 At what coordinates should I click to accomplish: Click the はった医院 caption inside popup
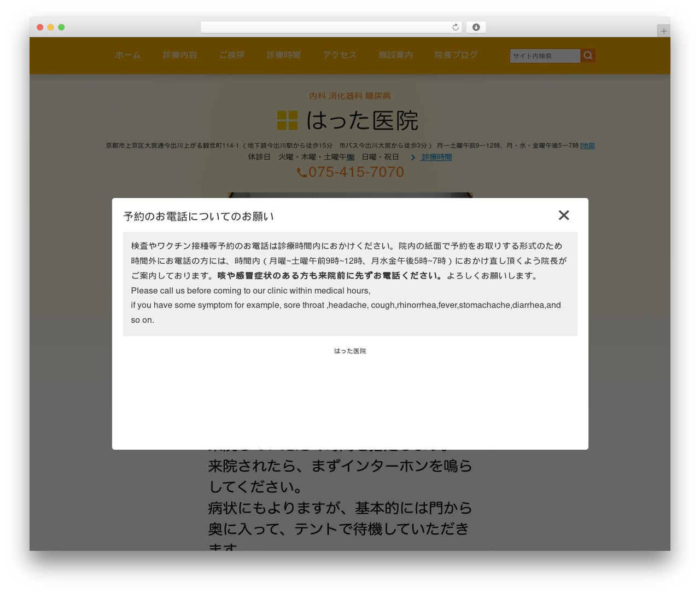(350, 351)
